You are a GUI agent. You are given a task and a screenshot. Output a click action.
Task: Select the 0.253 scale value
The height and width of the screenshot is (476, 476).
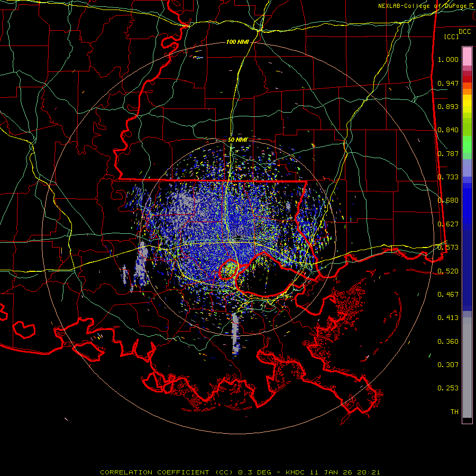(x=448, y=388)
